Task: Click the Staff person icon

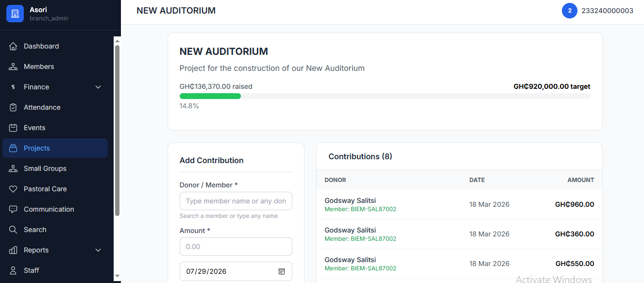Action: [14, 270]
